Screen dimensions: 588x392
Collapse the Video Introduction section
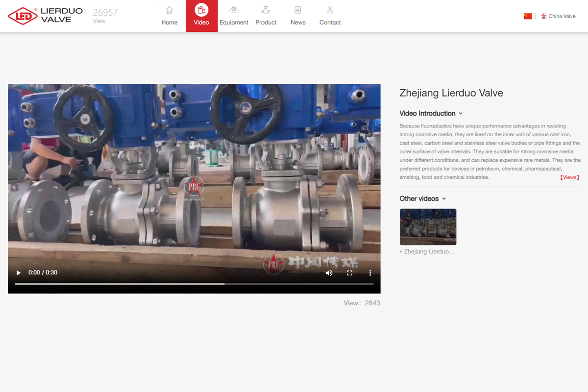(x=461, y=114)
